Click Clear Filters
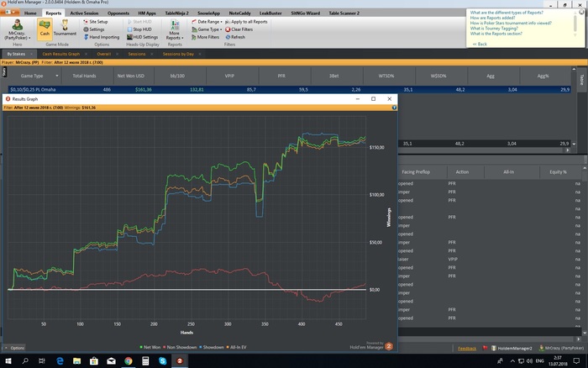This screenshot has width=588, height=368. tap(239, 29)
